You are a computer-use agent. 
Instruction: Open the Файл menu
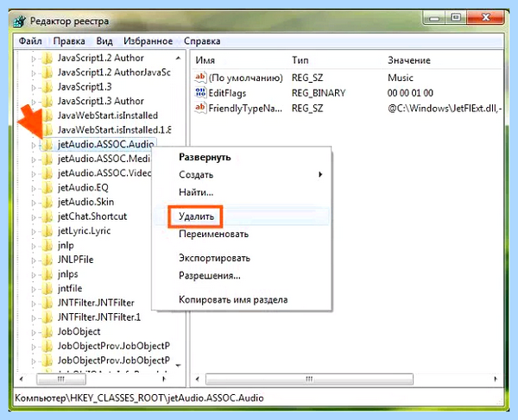click(x=30, y=41)
